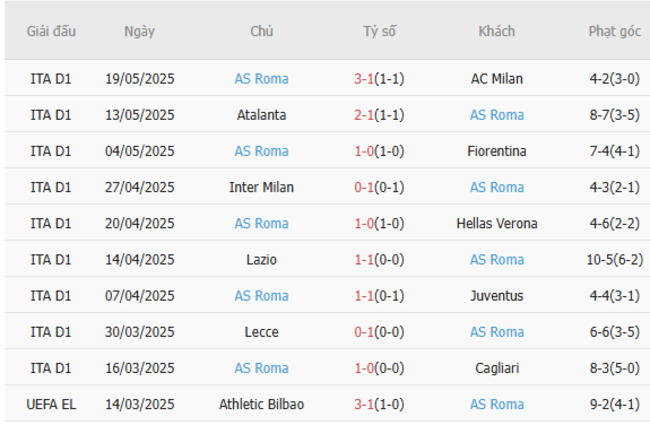Click the Tỷ số column header
The height and width of the screenshot is (425, 650).
(379, 31)
